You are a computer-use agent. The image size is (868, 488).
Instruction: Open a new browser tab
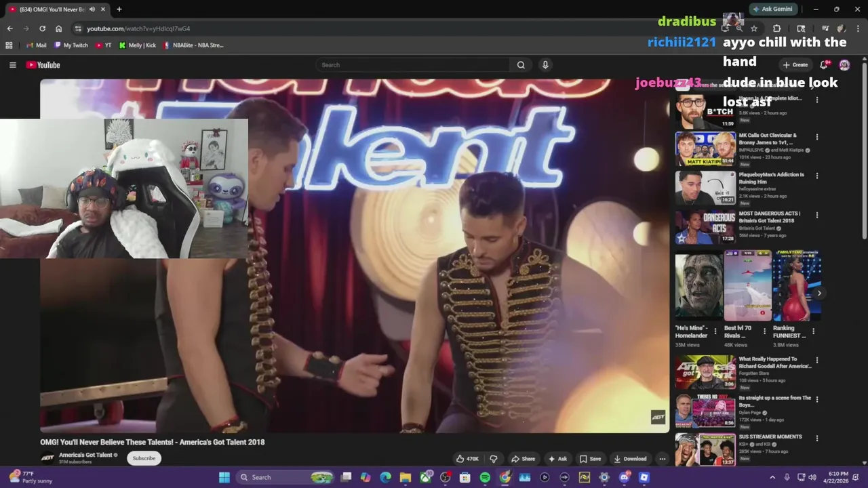click(119, 9)
